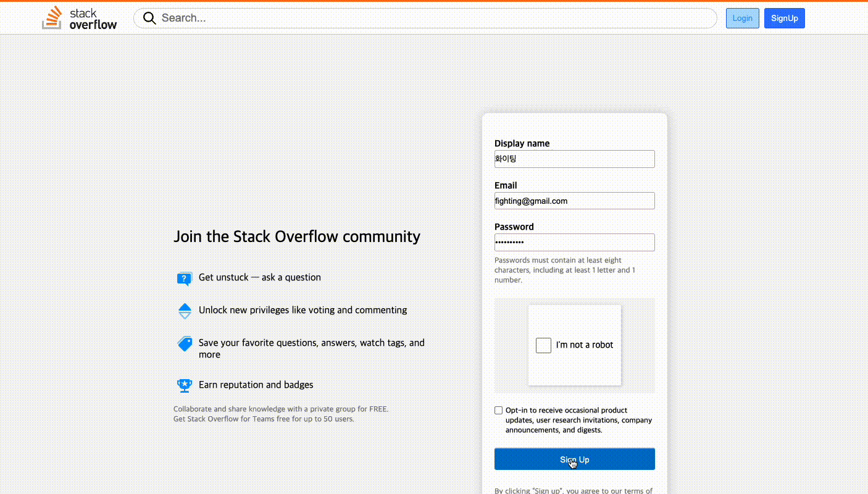Select the Passwords must contain hint text

pos(565,270)
